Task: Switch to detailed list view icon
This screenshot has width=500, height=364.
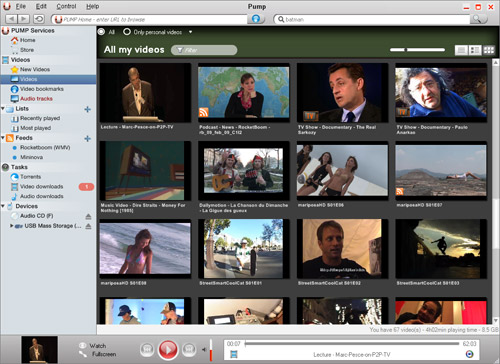Action: [475, 50]
